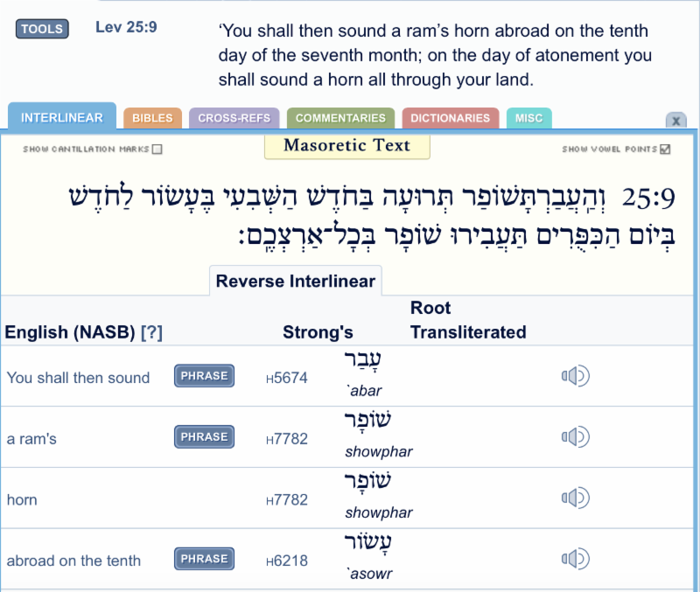700x592 pixels.
Task: Open Strong's H5674 entry
Action: click(x=287, y=379)
